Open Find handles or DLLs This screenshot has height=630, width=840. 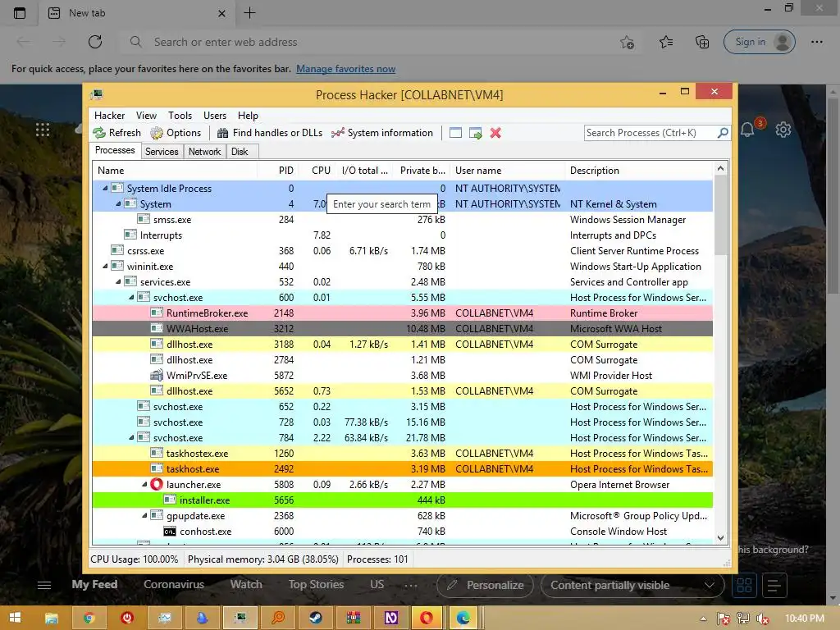[x=269, y=133]
